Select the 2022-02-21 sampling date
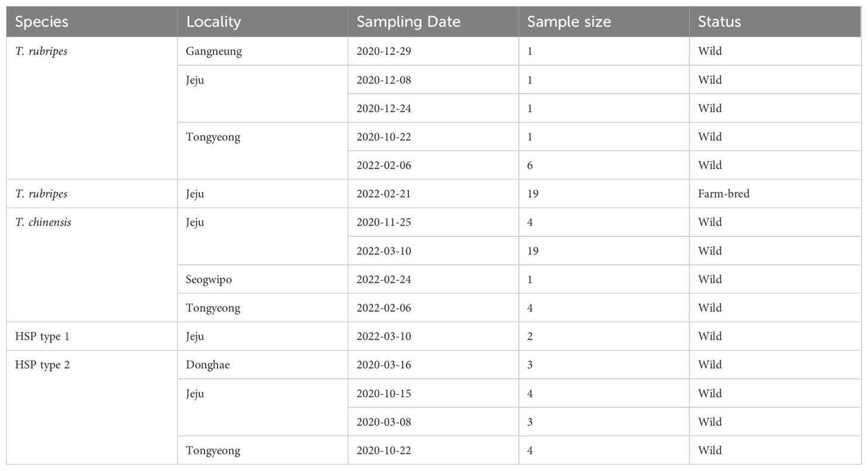868x471 pixels. pos(433,194)
